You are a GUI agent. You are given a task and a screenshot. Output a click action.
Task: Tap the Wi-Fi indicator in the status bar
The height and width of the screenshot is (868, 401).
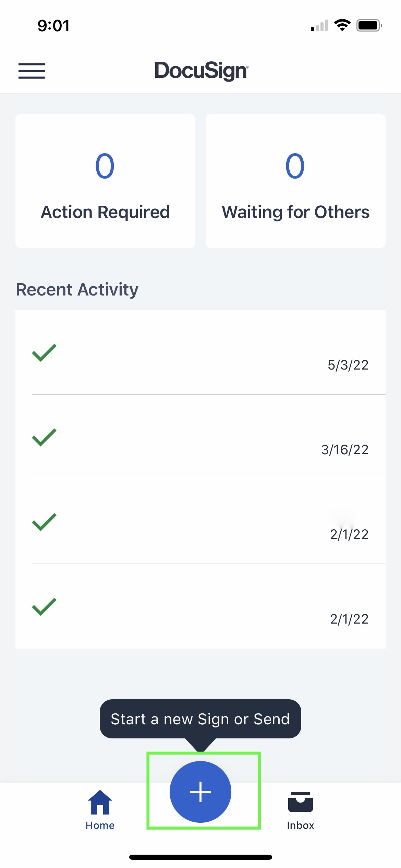(341, 25)
